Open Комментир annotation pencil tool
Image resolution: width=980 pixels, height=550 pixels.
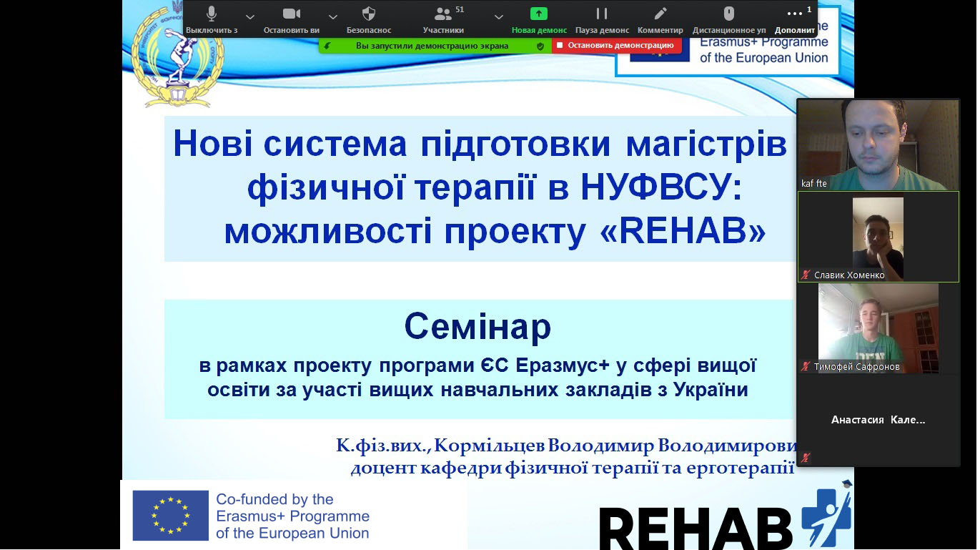(x=660, y=19)
